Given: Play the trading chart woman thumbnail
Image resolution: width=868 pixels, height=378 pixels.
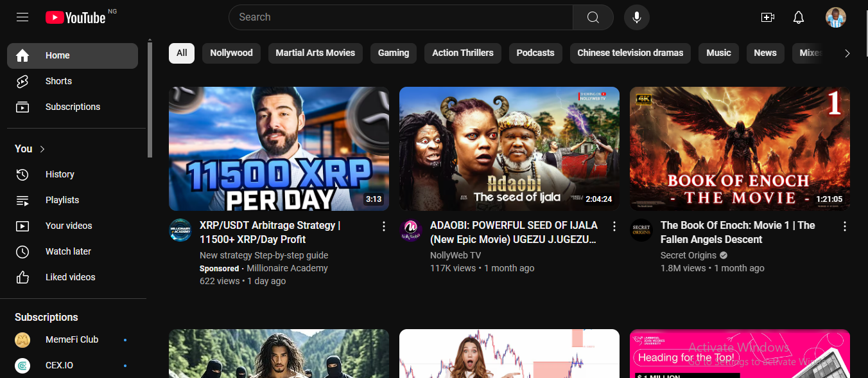Looking at the screenshot, I should 509,354.
